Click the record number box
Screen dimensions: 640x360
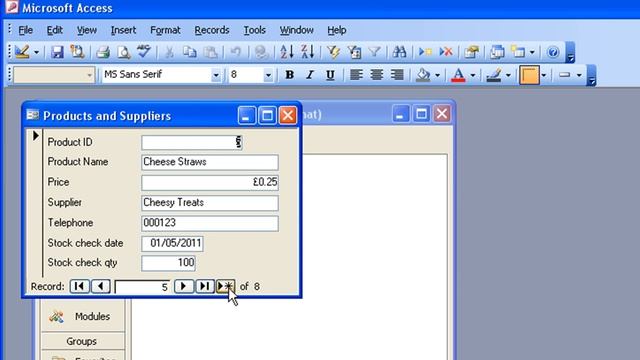142,287
